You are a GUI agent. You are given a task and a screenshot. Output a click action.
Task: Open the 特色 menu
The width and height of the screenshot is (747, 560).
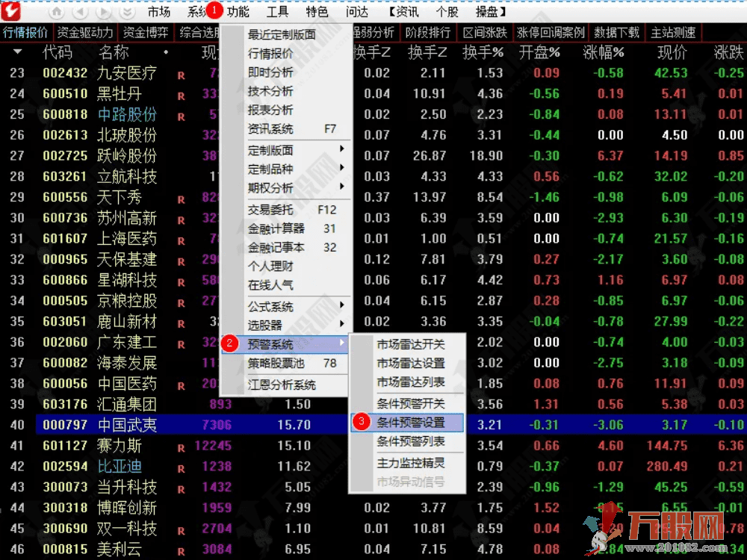317,11
